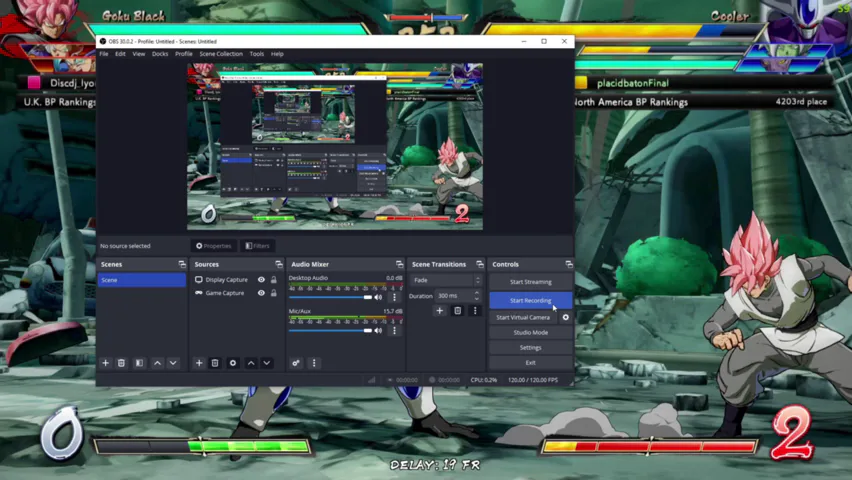Move scene up in Scenes panel
The width and height of the screenshot is (852, 480).
(157, 363)
